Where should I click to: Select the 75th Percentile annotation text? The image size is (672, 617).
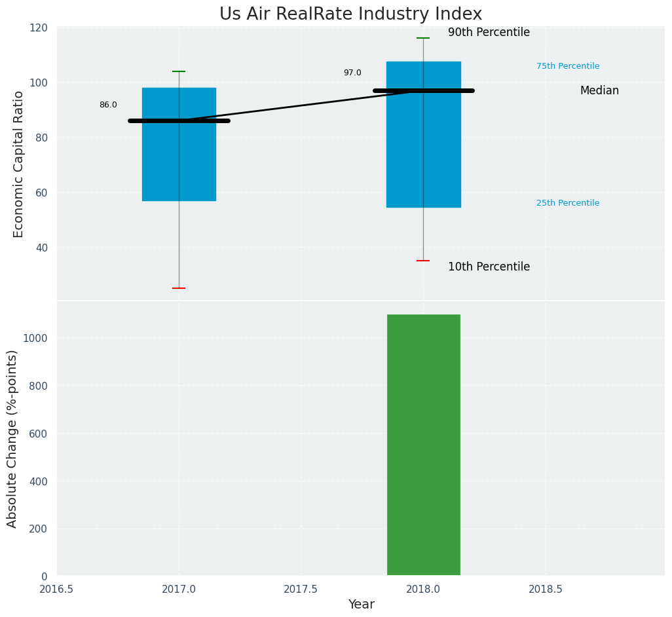pos(568,66)
